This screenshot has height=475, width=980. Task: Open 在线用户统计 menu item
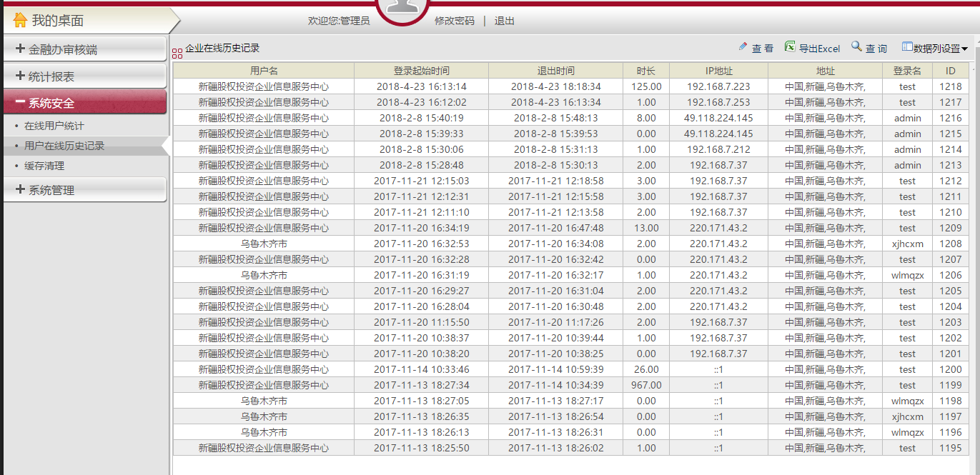click(54, 126)
